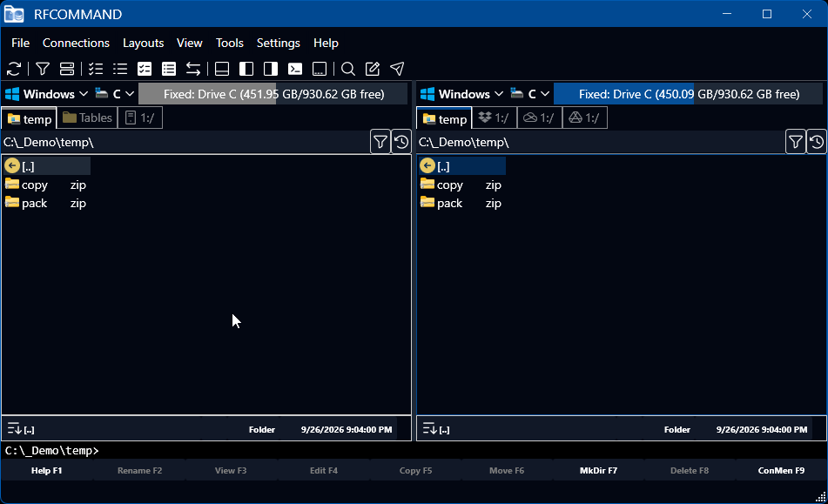Open the File menu
Viewport: 828px width, 504px height.
21,43
